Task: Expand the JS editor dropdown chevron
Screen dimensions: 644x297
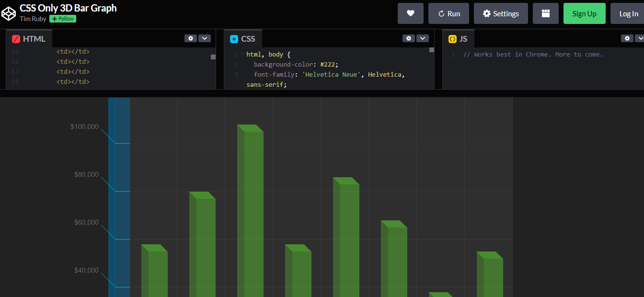Action: (640, 38)
